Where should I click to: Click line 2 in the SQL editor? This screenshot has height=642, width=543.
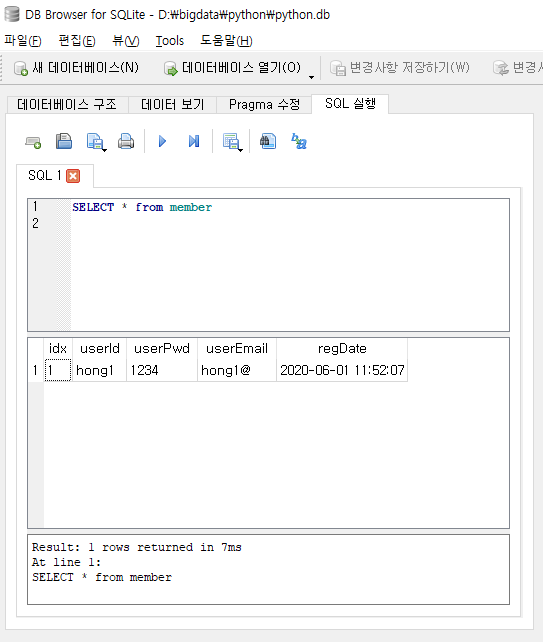pyautogui.click(x=36, y=224)
